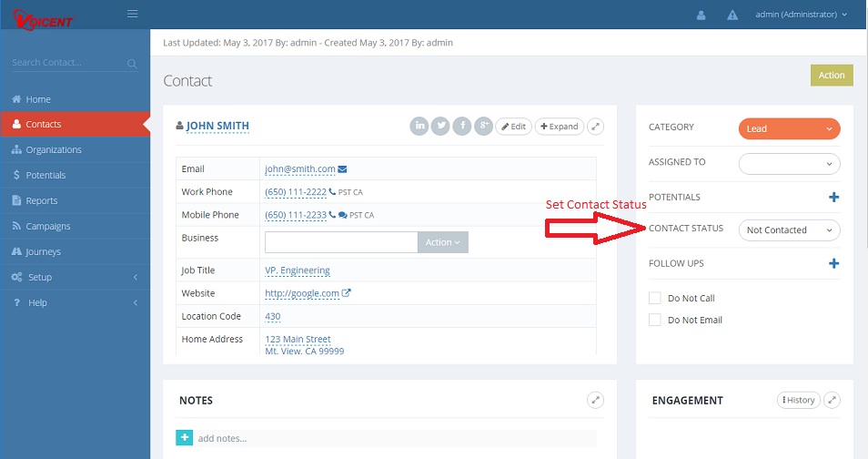The image size is (868, 459).
Task: Open the john@smith.com email link
Action: coord(299,169)
